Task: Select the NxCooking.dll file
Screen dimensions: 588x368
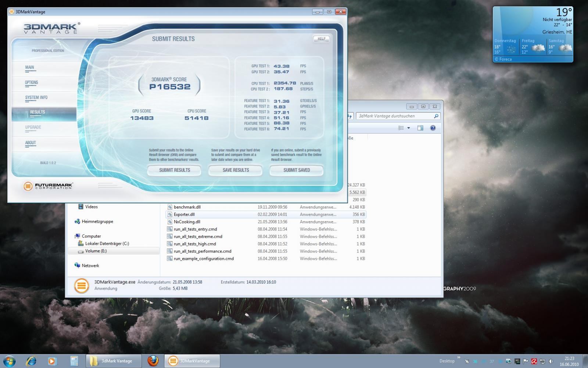Action: (x=266, y=222)
